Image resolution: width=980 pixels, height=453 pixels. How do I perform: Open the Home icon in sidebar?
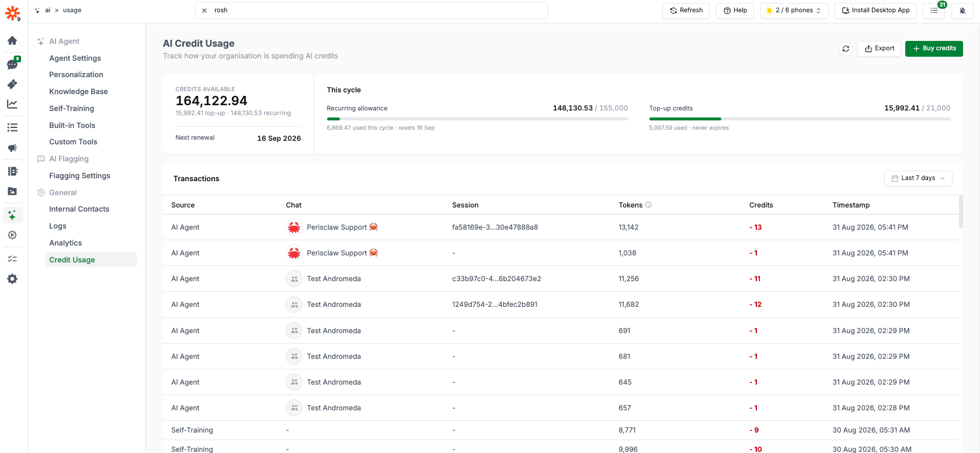12,40
